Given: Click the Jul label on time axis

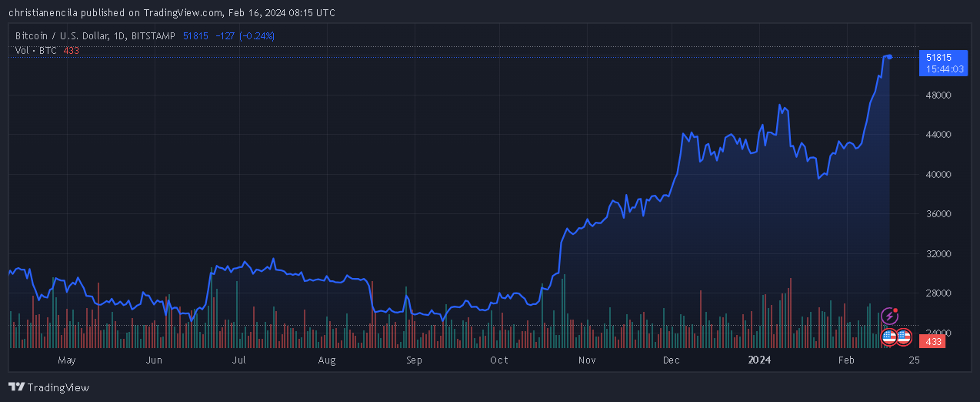Looking at the screenshot, I should 238,360.
